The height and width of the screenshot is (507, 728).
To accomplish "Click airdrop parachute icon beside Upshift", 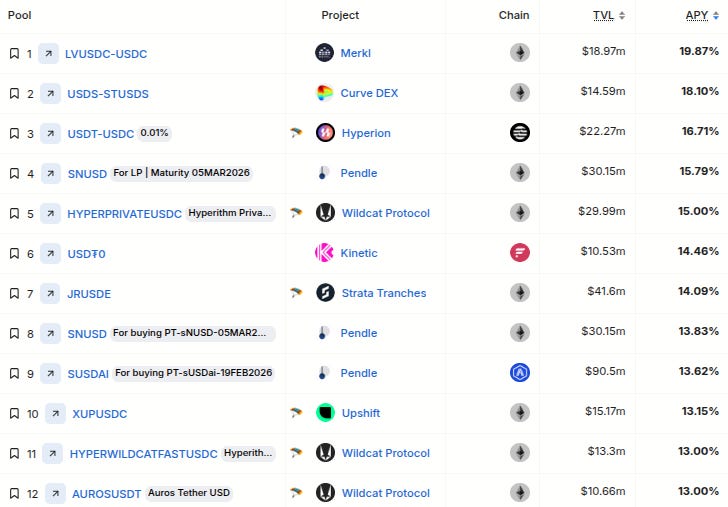I will (296, 412).
